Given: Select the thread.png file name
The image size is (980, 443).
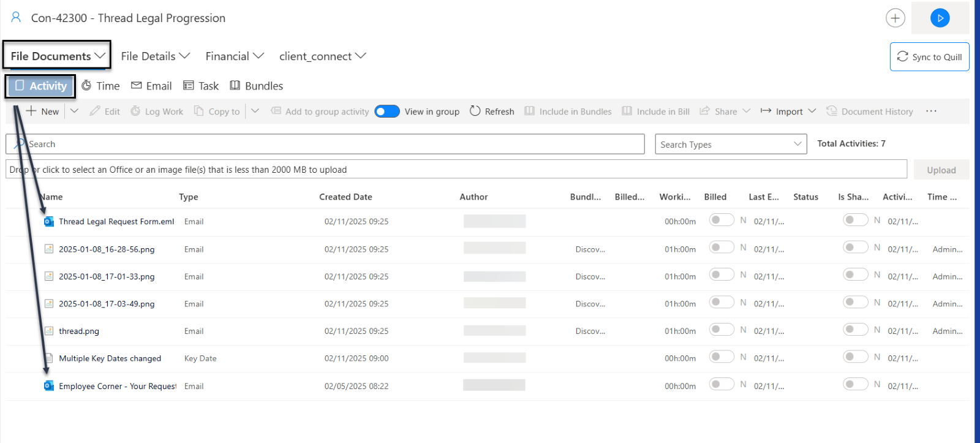Looking at the screenshot, I should [79, 331].
